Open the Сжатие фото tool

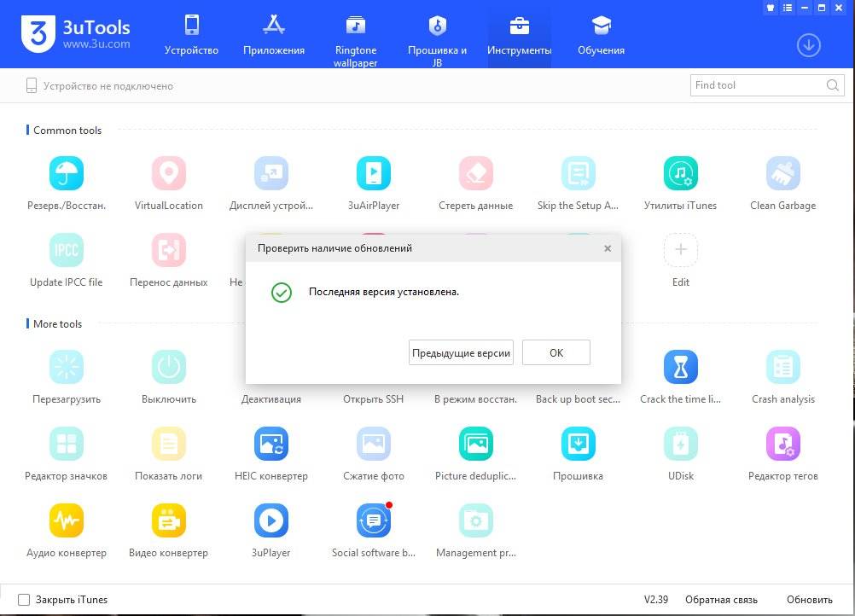(374, 444)
